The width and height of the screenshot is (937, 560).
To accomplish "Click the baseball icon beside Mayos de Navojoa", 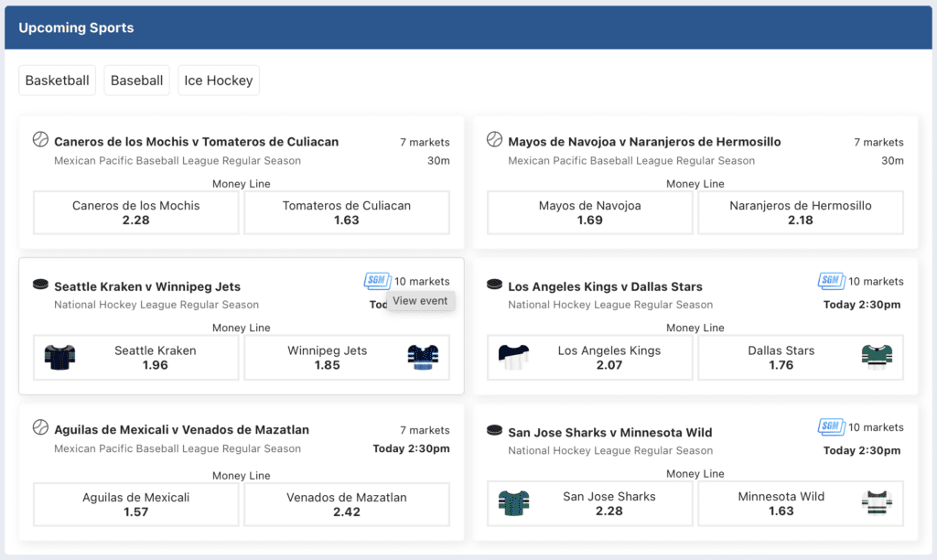I will coord(494,140).
